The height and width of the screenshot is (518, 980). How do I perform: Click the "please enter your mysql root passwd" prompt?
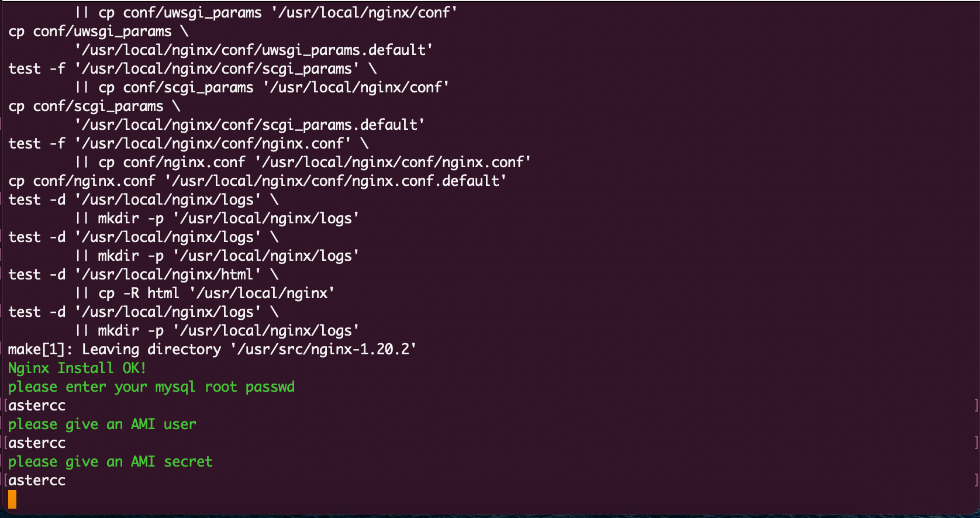[151, 387]
